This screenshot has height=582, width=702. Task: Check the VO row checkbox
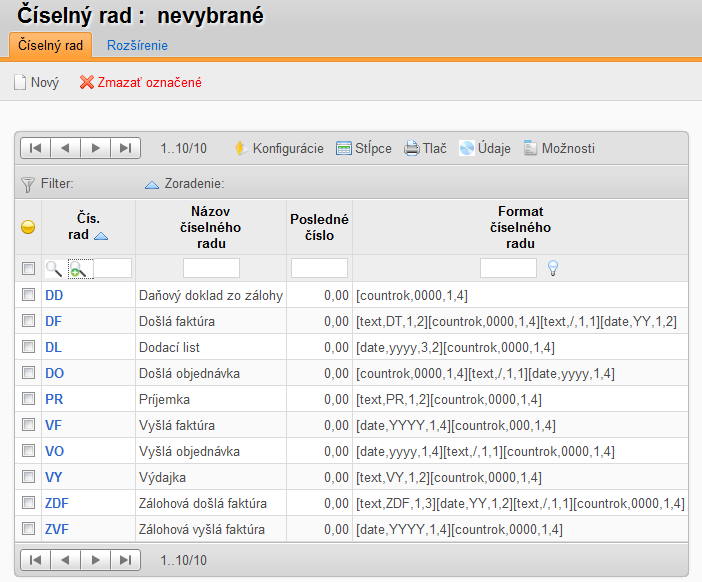tap(28, 450)
